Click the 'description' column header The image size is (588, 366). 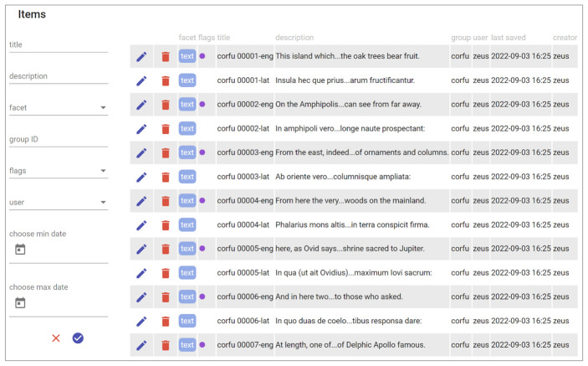click(294, 38)
